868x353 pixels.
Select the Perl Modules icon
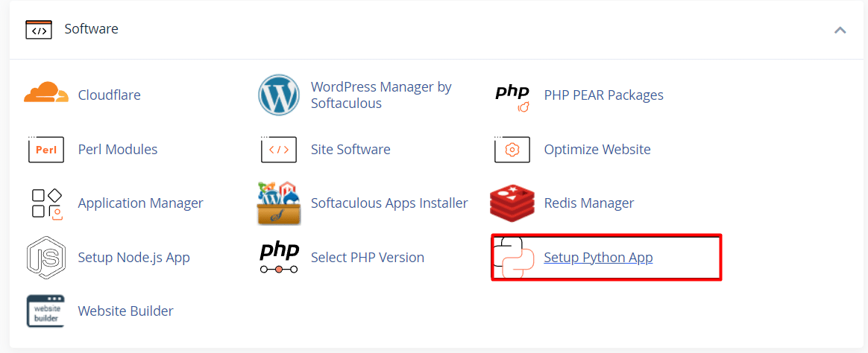coord(46,149)
